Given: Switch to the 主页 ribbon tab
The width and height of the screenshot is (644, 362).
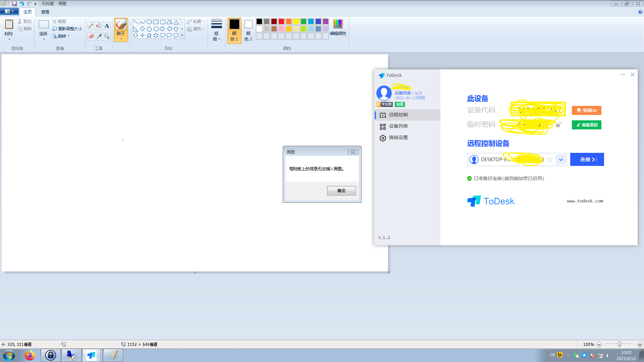Looking at the screenshot, I should 28,12.
